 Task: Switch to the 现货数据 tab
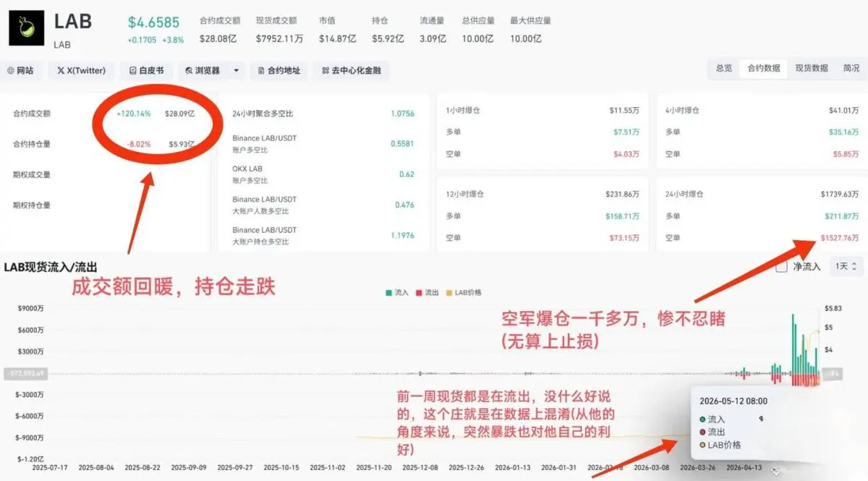(x=812, y=68)
